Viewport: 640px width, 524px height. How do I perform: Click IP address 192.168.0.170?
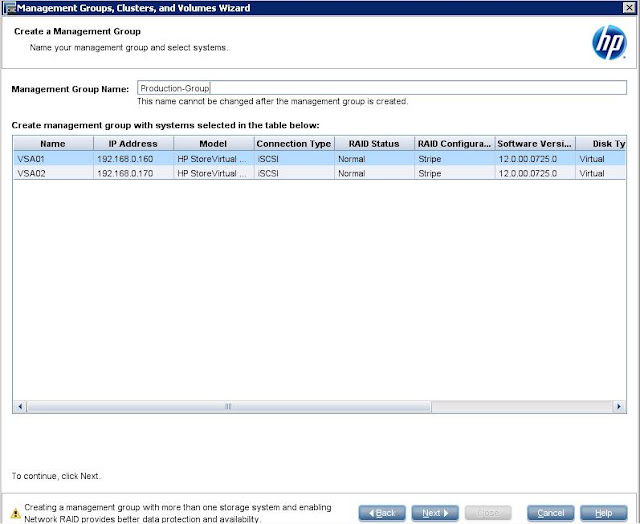pos(133,173)
